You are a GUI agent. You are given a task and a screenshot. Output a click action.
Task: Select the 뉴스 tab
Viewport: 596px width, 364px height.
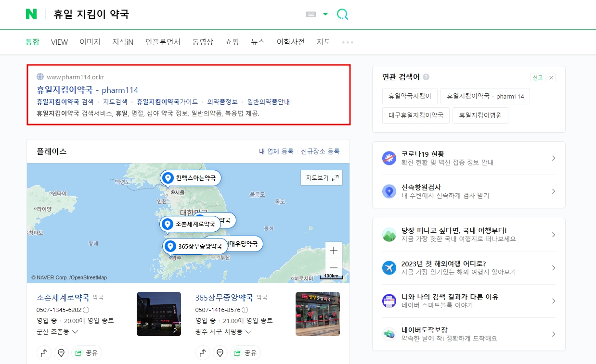258,42
